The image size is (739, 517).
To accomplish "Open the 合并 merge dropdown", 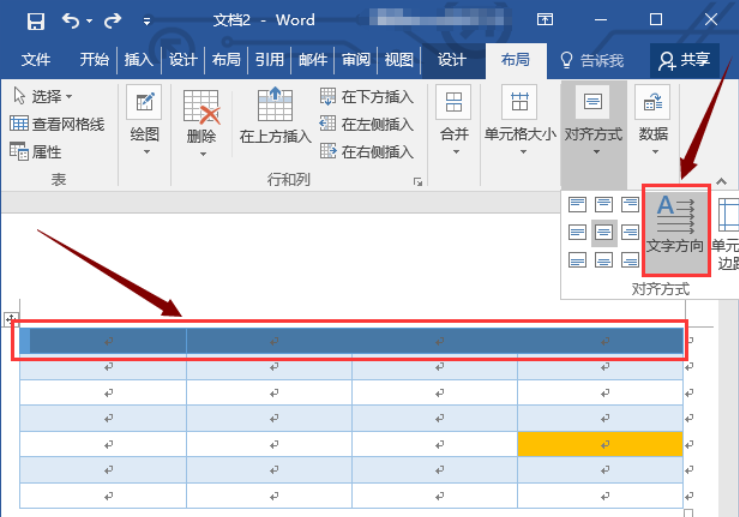I will tap(454, 122).
